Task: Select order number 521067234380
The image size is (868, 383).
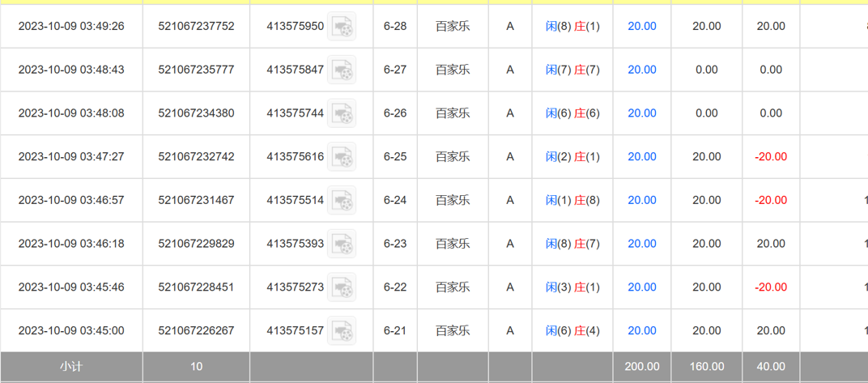Action: coord(196,113)
